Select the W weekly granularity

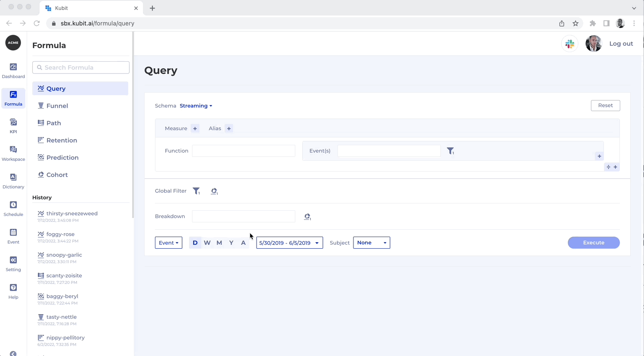(x=207, y=243)
